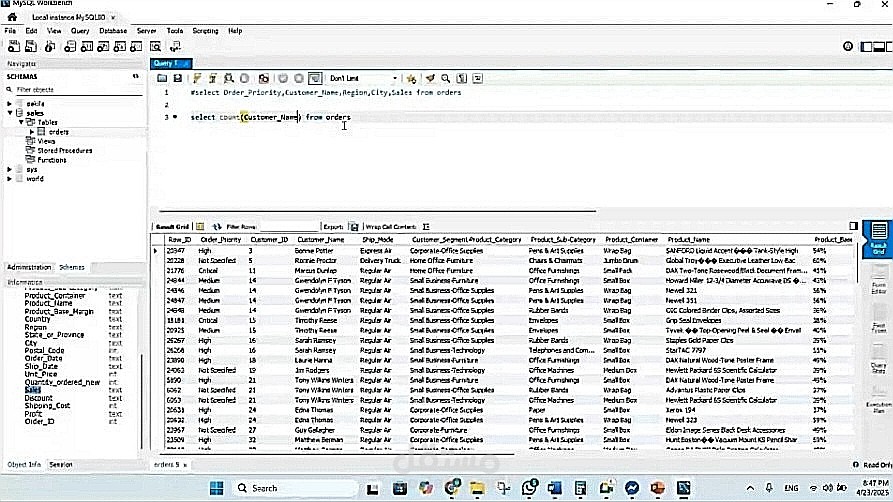
Task: Open the Scripting menu
Action: tap(205, 31)
